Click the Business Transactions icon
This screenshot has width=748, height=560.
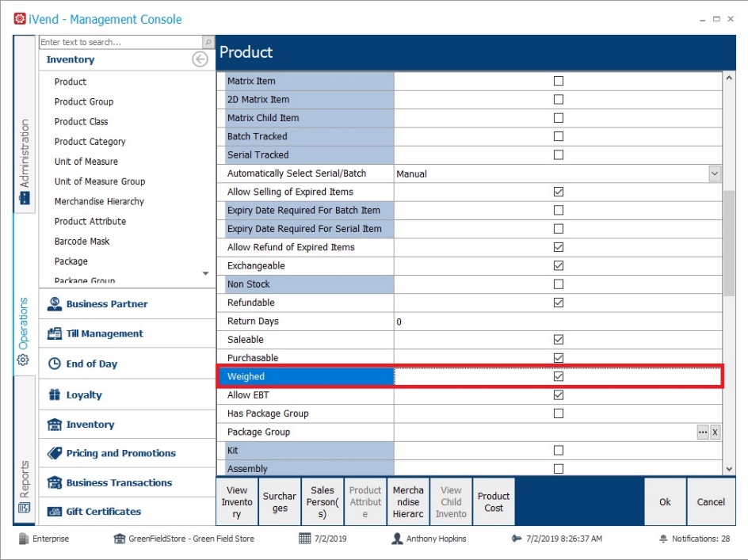click(x=55, y=482)
